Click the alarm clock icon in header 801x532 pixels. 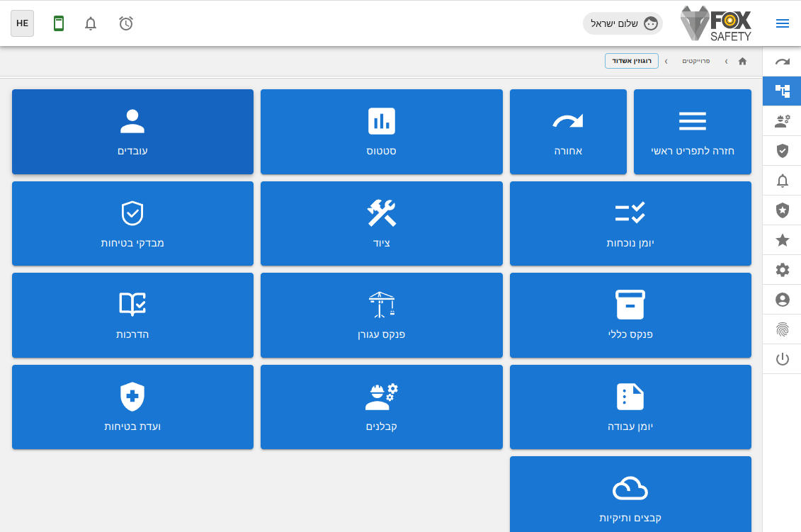[x=126, y=23]
